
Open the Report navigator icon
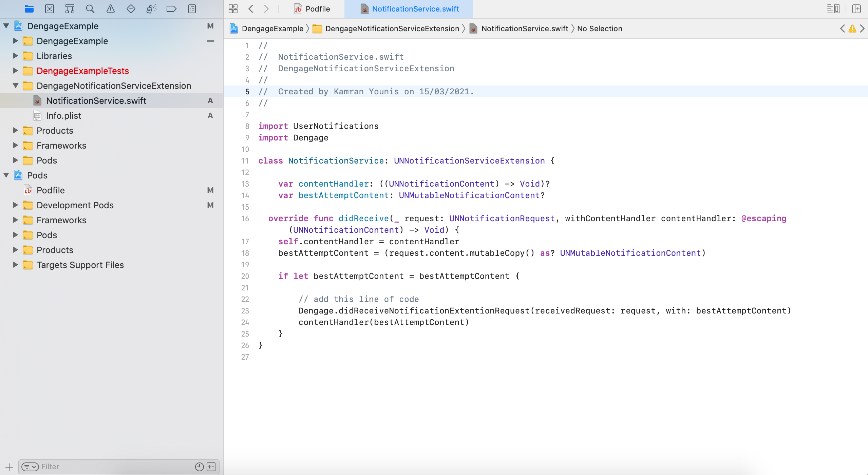point(192,9)
